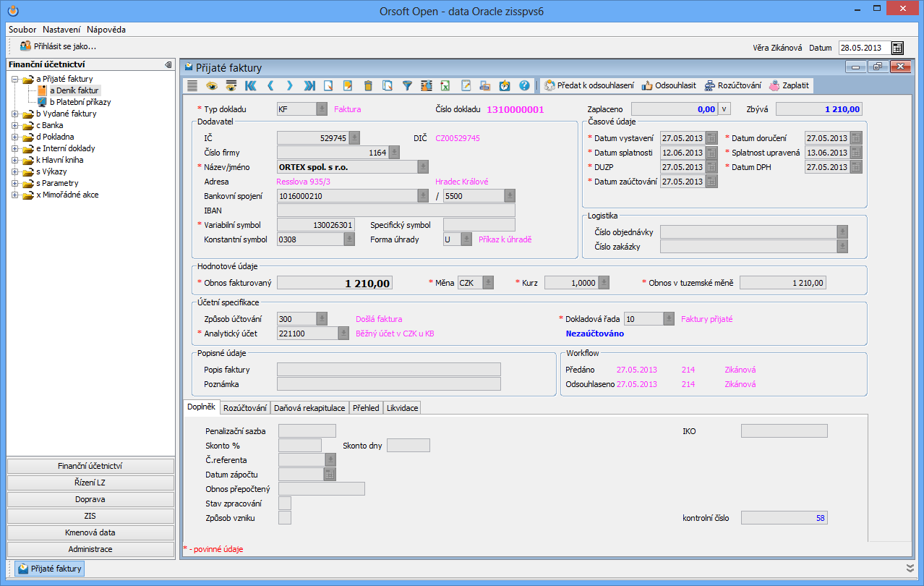The width and height of the screenshot is (924, 586).
Task: Expand the b Vydané faktury tree node
Action: (x=15, y=114)
